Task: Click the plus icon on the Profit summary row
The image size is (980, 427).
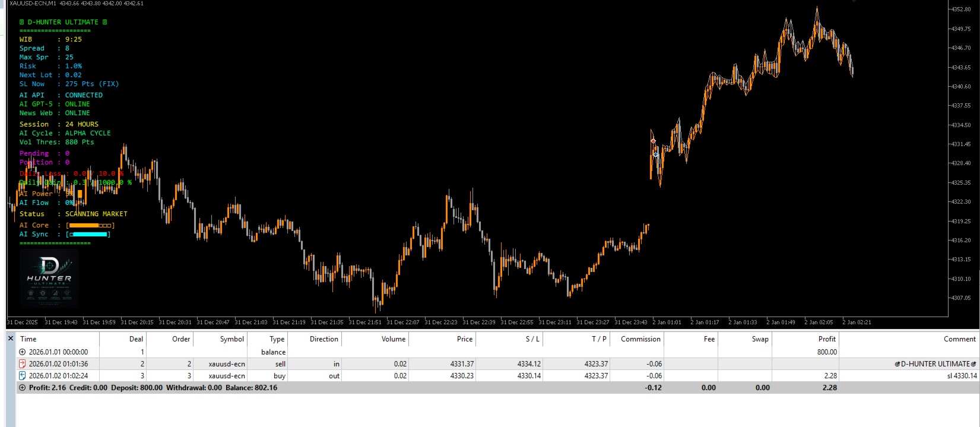Action: click(x=23, y=388)
